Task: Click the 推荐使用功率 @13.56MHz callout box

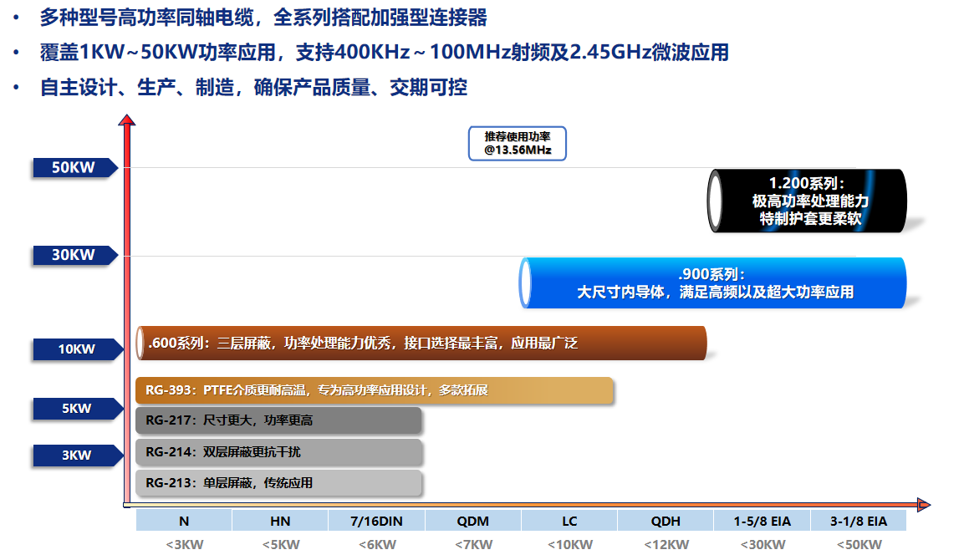Action: tap(517, 144)
